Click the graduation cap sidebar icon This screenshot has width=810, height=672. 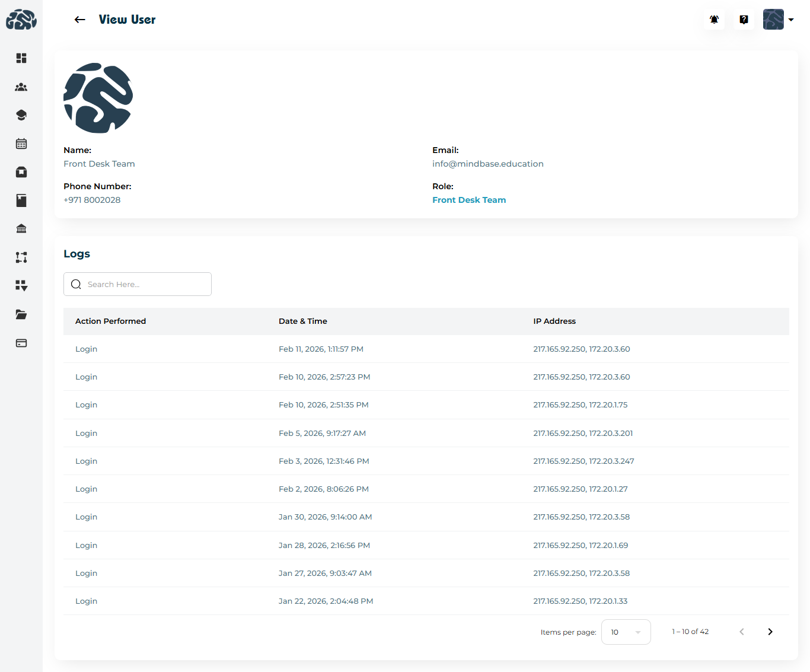21,115
